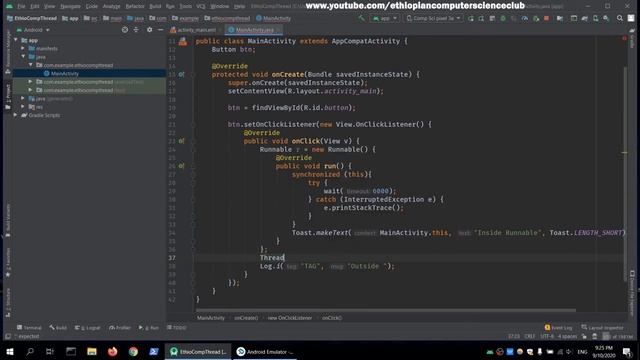Place cursor after Thread on line 37
640x360 pixels.
point(284,258)
